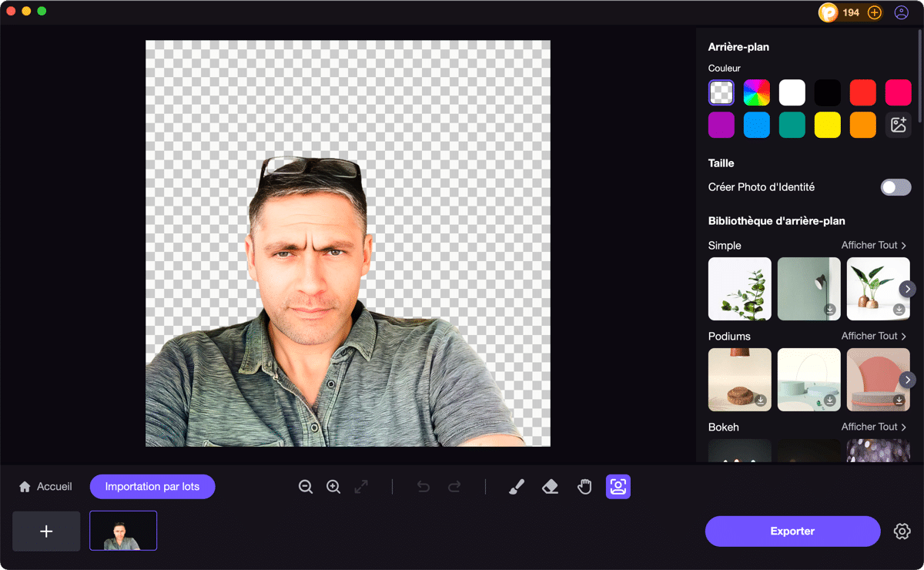
Task: Select the eraser tool
Action: [550, 487]
